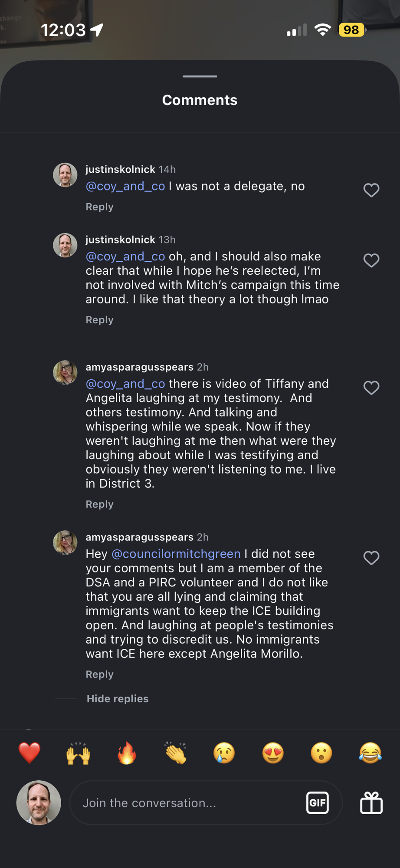Open the GIF picker in comment box

pos(318,803)
